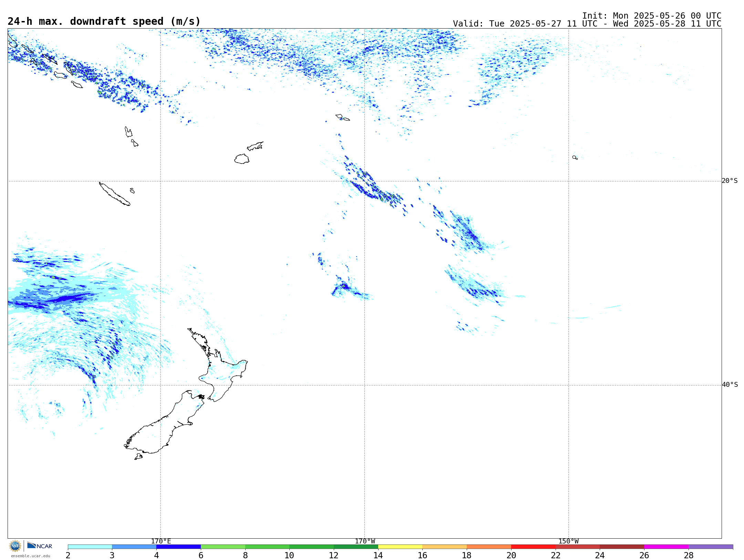Click the colorbar tick label '14'
Image resolution: width=744 pixels, height=560 pixels.
click(x=378, y=556)
